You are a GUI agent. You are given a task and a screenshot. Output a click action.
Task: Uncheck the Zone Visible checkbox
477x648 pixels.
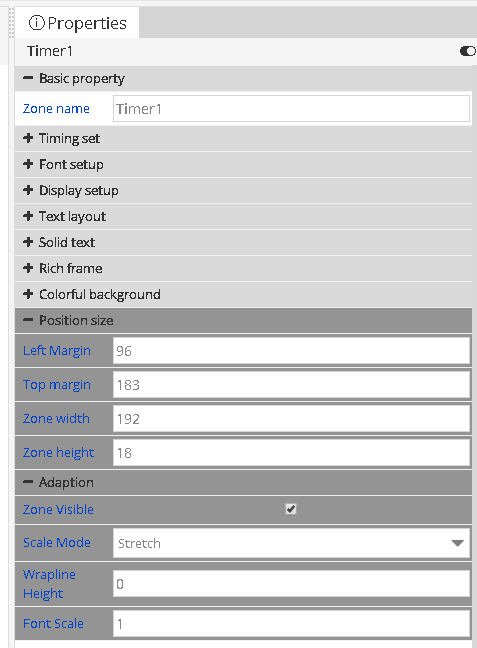[x=291, y=509]
